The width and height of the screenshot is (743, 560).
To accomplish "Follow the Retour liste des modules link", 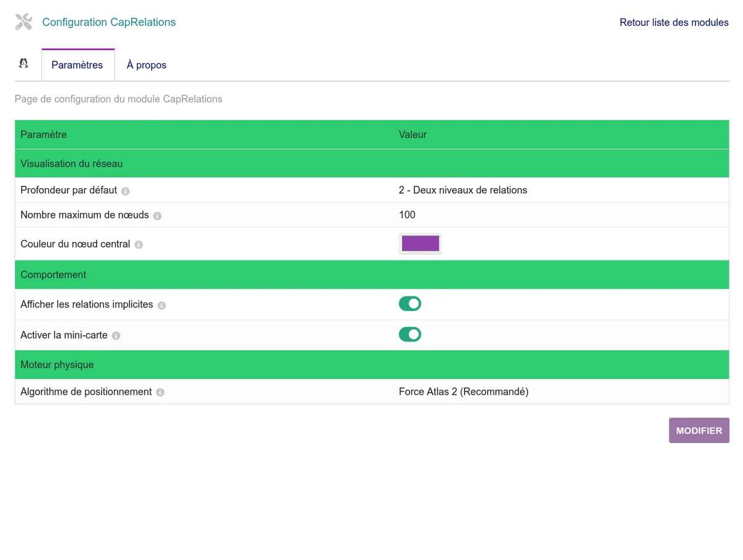I will click(674, 22).
